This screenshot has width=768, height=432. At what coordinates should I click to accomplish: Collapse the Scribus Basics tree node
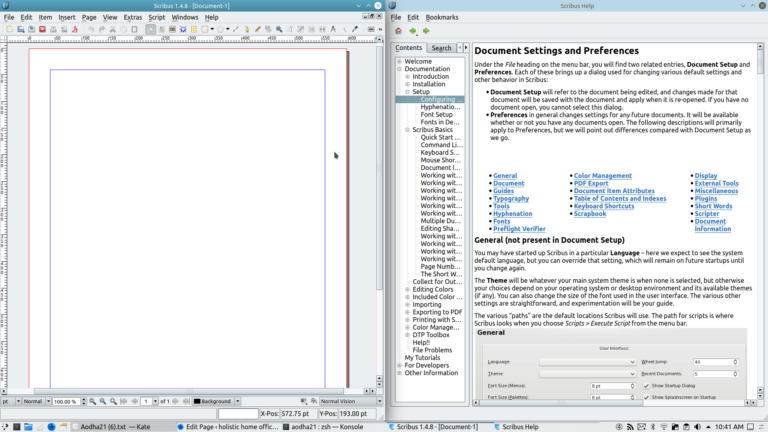coord(408,130)
